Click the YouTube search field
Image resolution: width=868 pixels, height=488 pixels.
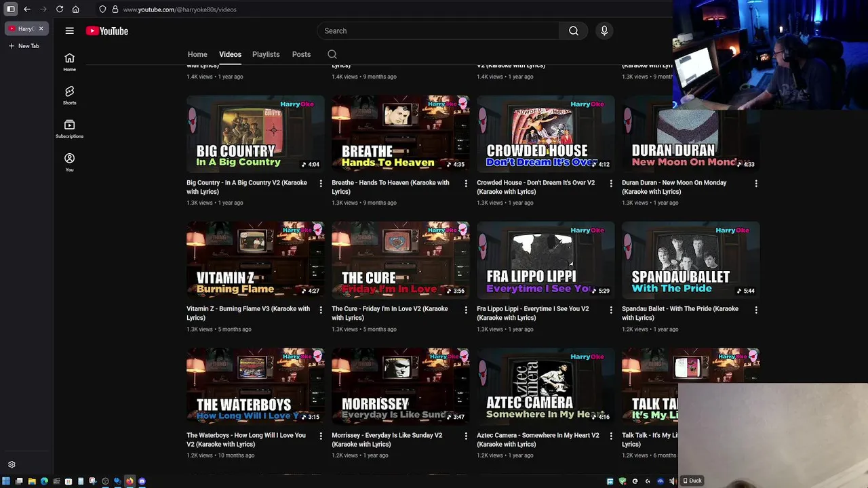pos(438,30)
